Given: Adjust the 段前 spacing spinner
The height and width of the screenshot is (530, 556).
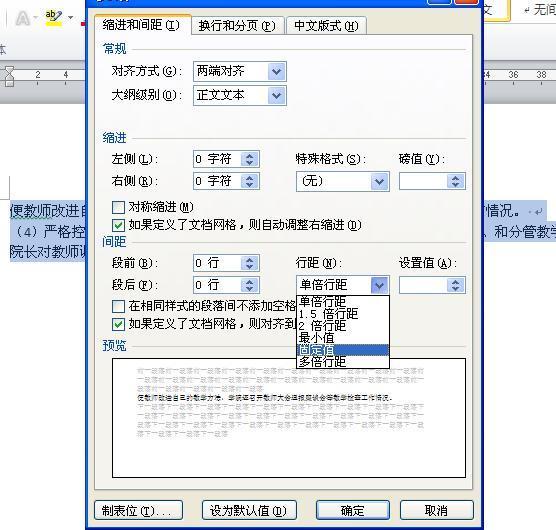Looking at the screenshot, I should pos(250,263).
